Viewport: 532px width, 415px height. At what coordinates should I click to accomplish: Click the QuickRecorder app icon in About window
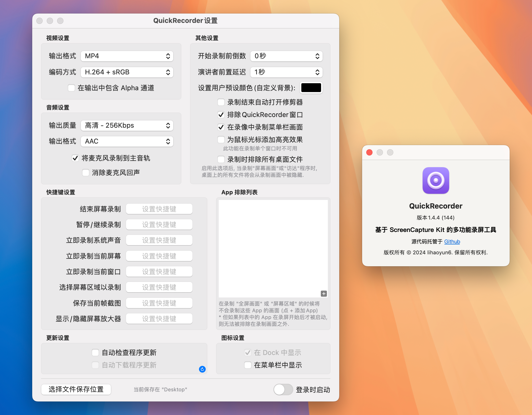click(436, 180)
